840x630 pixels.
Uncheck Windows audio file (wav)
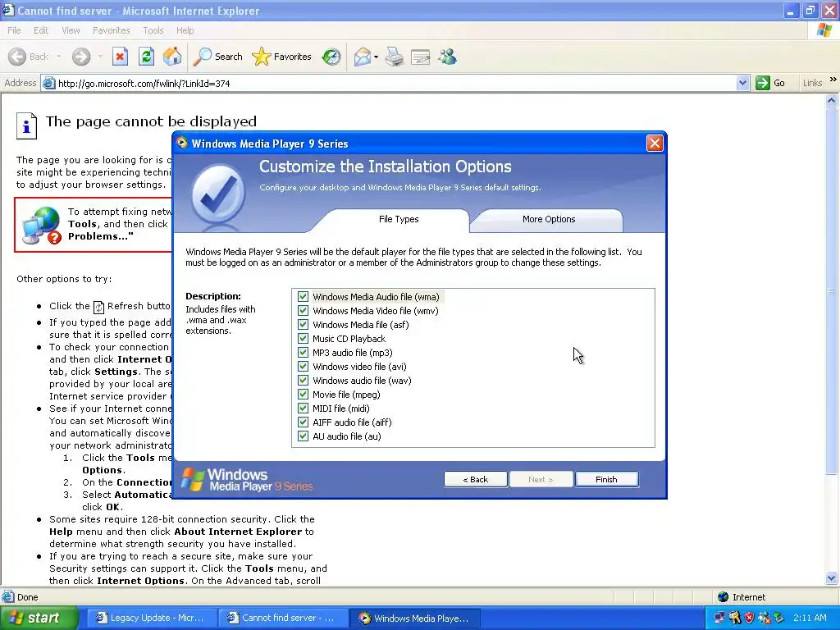coord(304,381)
